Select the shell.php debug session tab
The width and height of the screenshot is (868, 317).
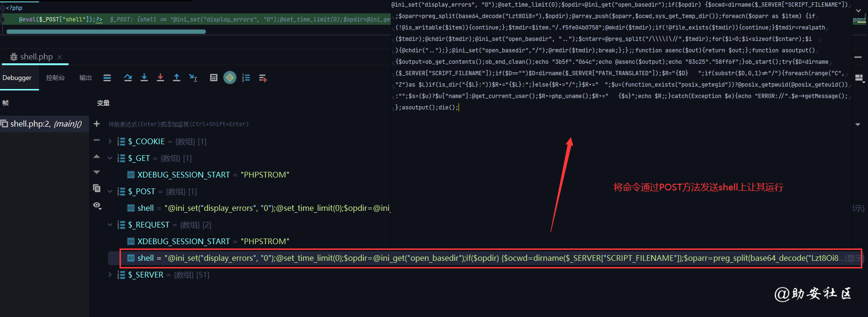click(36, 57)
